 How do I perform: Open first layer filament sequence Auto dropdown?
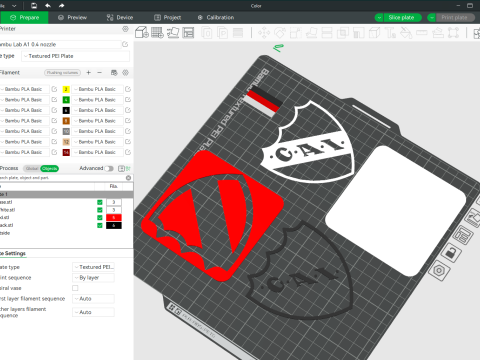pyautogui.click(x=93, y=299)
